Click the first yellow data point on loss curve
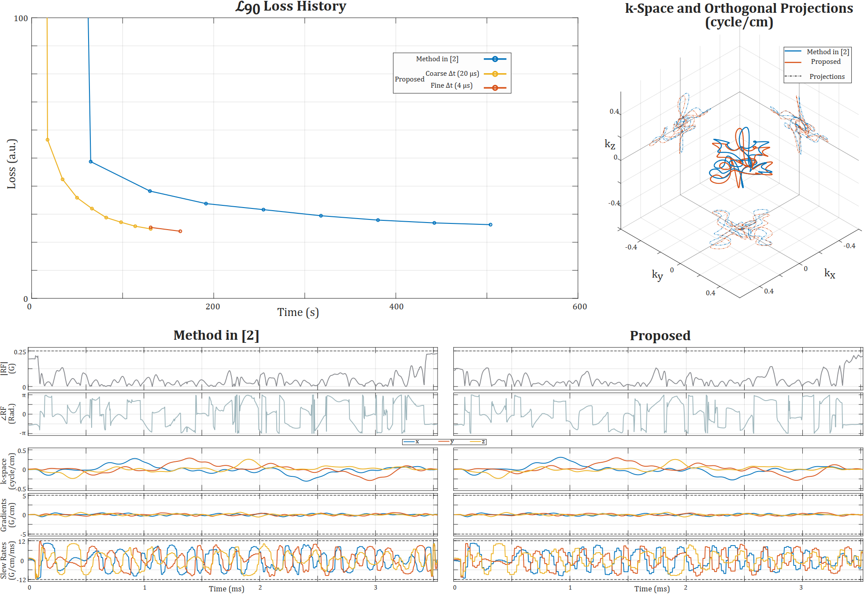This screenshot has width=868, height=598. pyautogui.click(x=48, y=140)
